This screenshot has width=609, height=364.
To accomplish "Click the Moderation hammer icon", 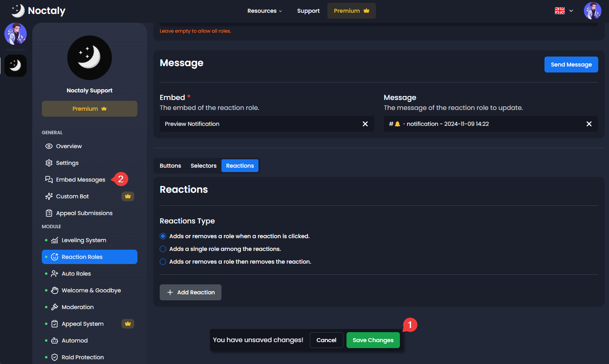I will pyautogui.click(x=55, y=307).
